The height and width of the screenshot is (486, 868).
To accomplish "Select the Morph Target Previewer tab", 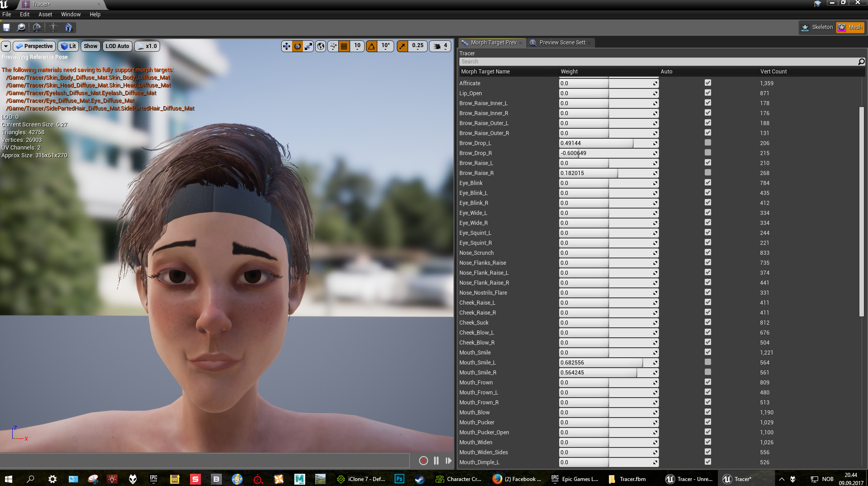I will coord(492,43).
